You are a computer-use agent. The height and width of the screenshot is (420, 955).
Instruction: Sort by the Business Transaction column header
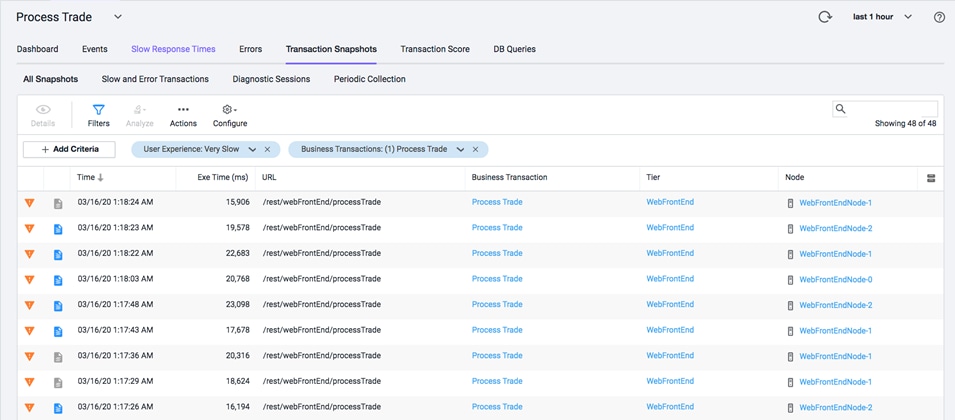click(x=509, y=178)
